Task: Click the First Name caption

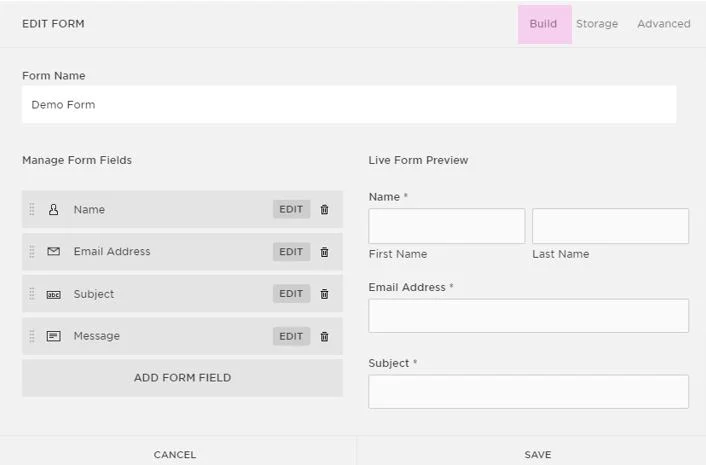Action: click(x=398, y=254)
